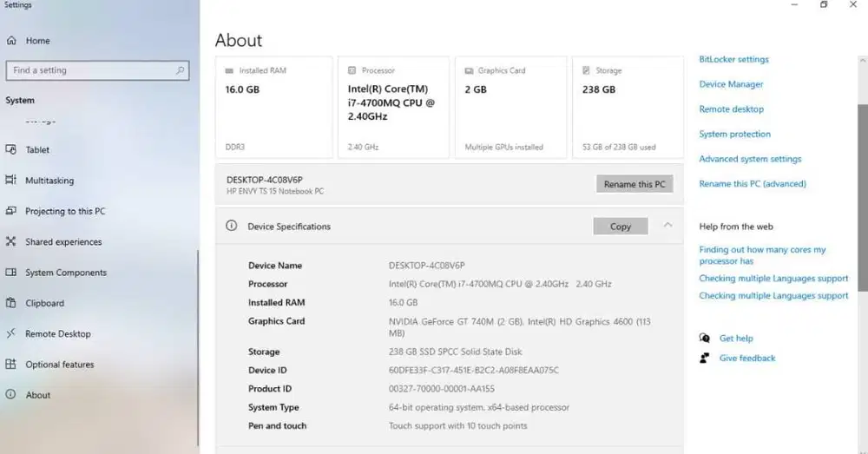Open the Device Manager link
The height and width of the screenshot is (454, 868).
tap(731, 84)
